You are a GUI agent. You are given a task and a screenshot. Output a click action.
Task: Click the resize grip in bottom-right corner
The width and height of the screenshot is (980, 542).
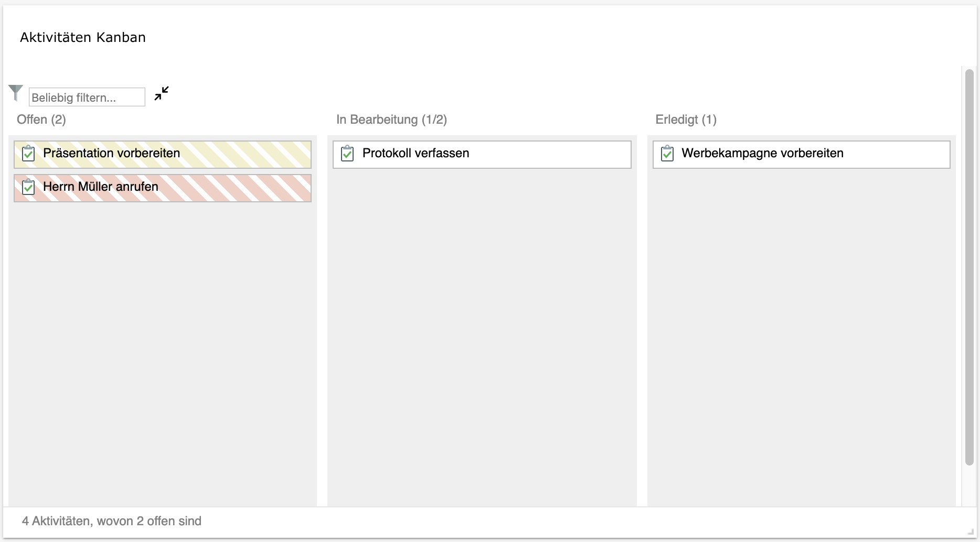click(x=970, y=532)
